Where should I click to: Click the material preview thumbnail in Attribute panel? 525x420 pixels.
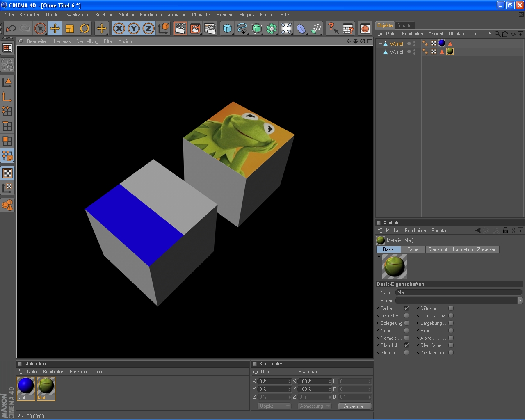(395, 267)
